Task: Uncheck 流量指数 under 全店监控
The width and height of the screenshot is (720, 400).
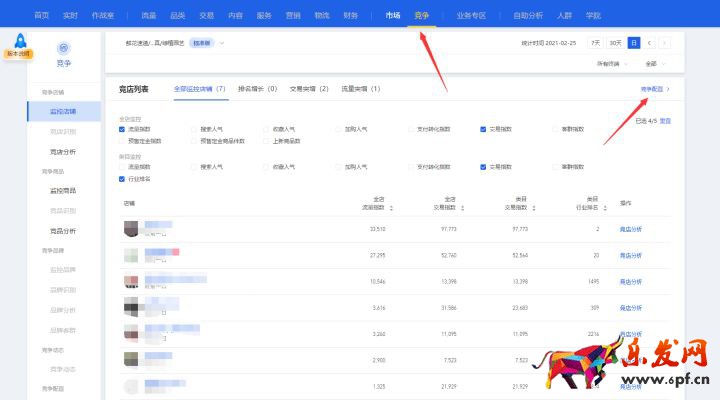Action: pos(122,129)
